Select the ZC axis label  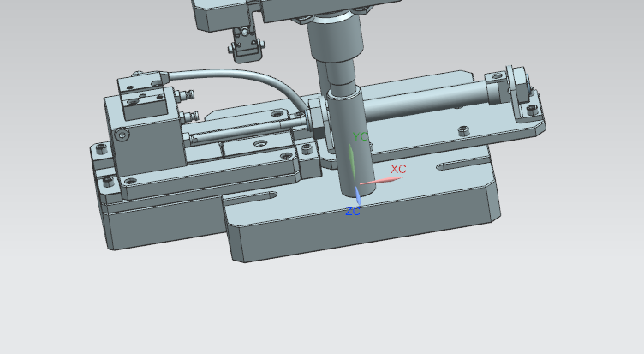(x=353, y=212)
